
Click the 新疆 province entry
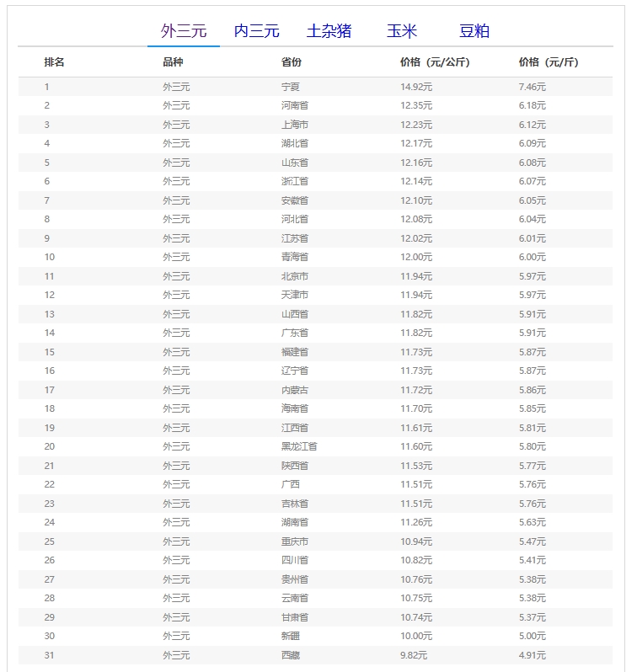(x=290, y=636)
